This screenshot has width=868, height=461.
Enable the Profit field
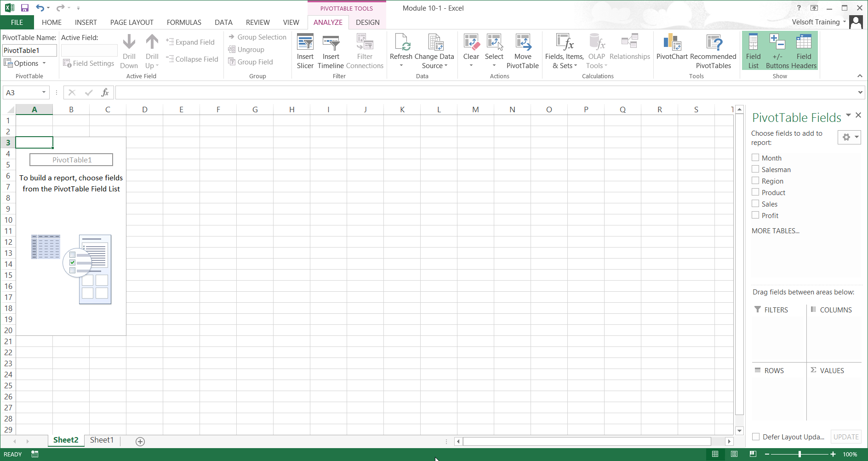(x=755, y=215)
